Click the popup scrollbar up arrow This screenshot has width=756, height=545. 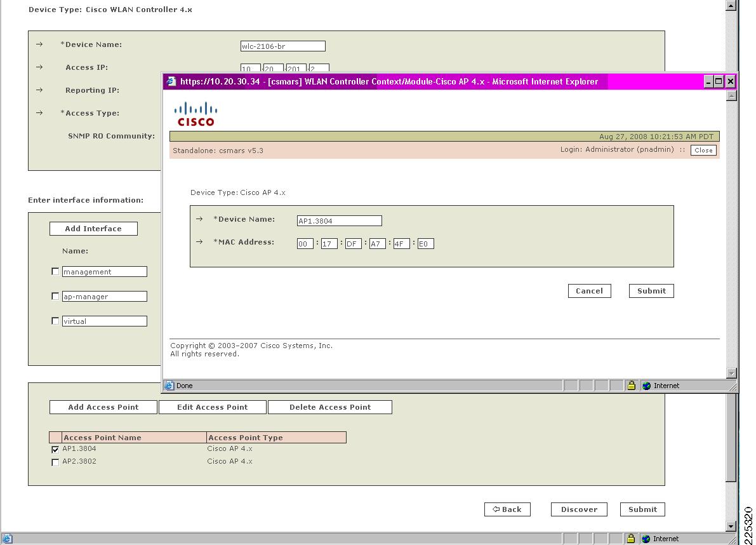point(731,95)
